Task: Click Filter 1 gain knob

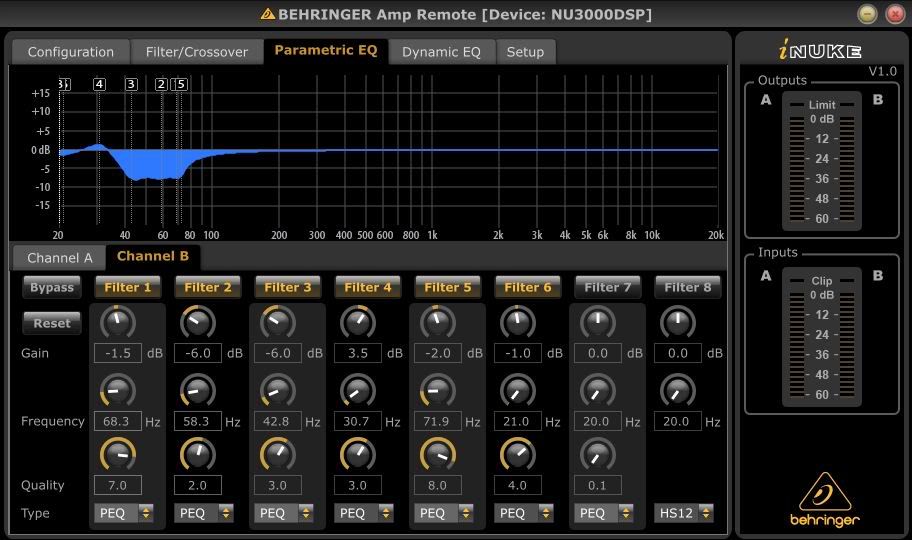Action: (x=117, y=322)
